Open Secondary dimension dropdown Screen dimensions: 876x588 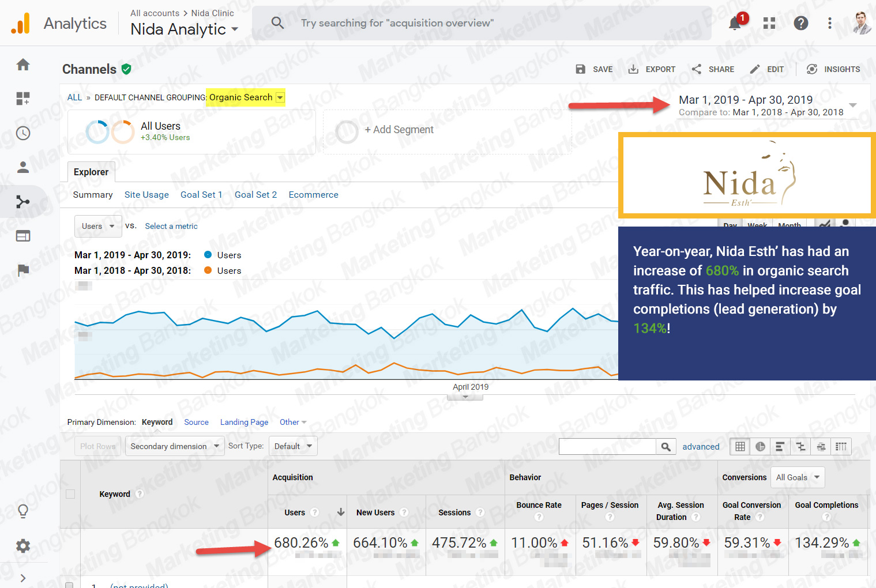click(175, 446)
